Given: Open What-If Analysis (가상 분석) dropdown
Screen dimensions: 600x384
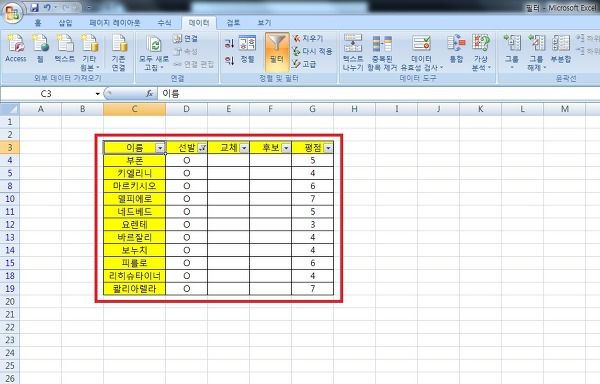Looking at the screenshot, I should 481,52.
